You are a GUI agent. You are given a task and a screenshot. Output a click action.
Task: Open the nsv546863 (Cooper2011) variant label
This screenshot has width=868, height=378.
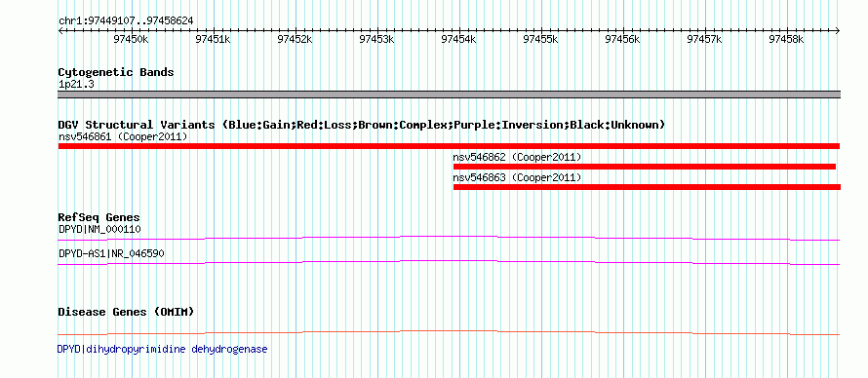517,178
